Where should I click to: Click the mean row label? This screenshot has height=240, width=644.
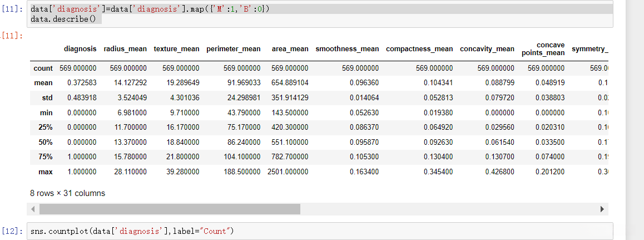click(x=43, y=83)
